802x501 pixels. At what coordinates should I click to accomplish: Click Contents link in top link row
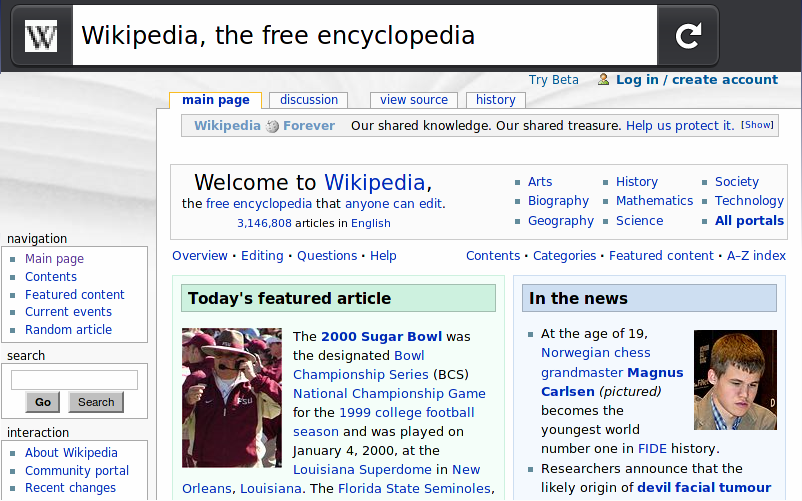(493, 256)
